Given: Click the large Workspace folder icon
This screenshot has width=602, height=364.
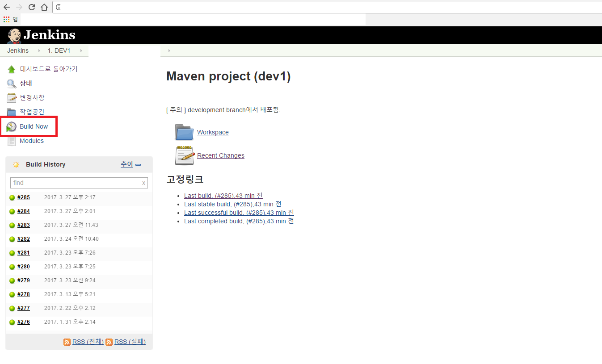Looking at the screenshot, I should coord(184,132).
